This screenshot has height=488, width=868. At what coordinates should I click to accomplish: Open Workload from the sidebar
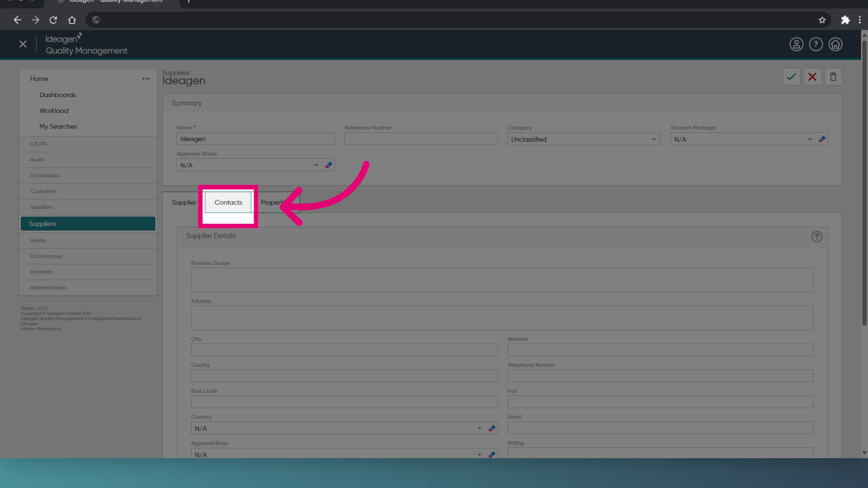[x=54, y=111]
